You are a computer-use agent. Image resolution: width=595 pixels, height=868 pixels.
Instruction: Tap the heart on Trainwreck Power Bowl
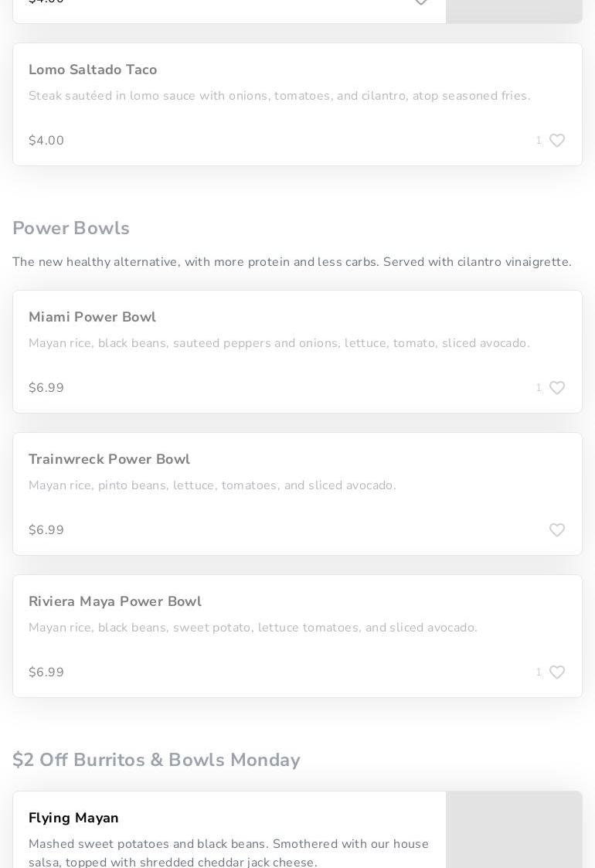[x=557, y=530]
